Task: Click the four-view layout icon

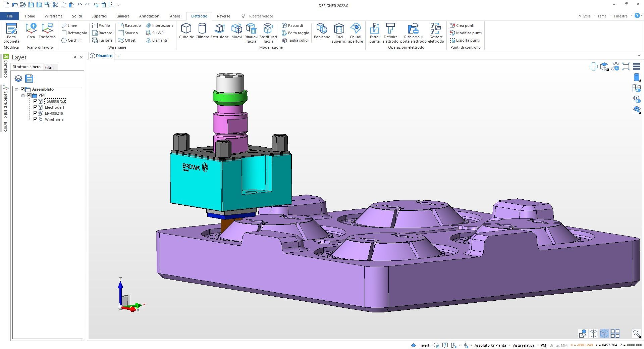Action: (x=615, y=333)
